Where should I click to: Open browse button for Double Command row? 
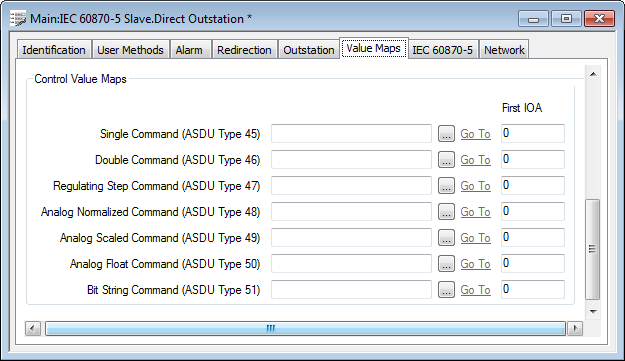tap(446, 159)
